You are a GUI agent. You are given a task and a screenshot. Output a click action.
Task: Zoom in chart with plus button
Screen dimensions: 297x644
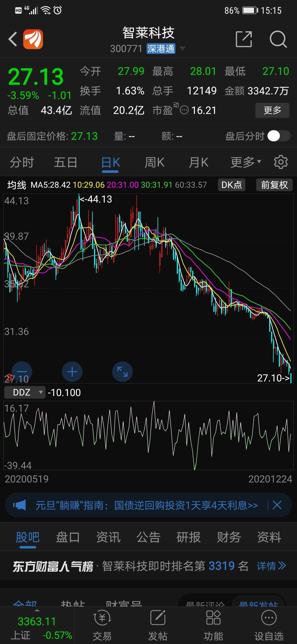(x=72, y=372)
